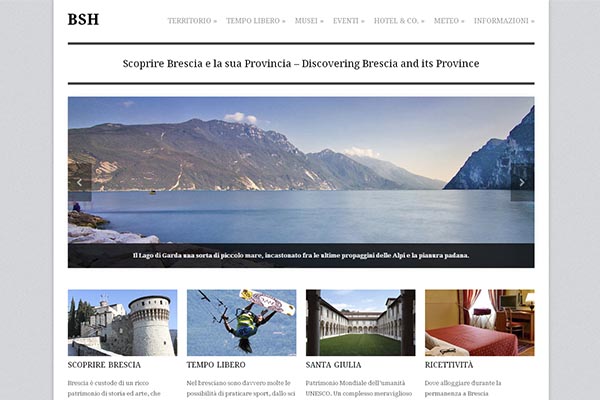Image resolution: width=600 pixels, height=400 pixels.
Task: Open the kitesurfing thumbnail image
Action: point(241,323)
